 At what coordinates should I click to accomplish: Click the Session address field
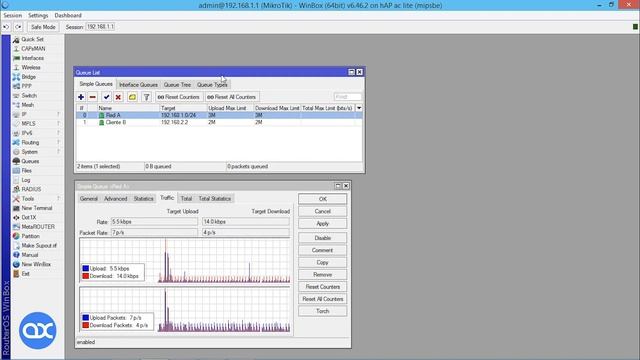[100, 27]
